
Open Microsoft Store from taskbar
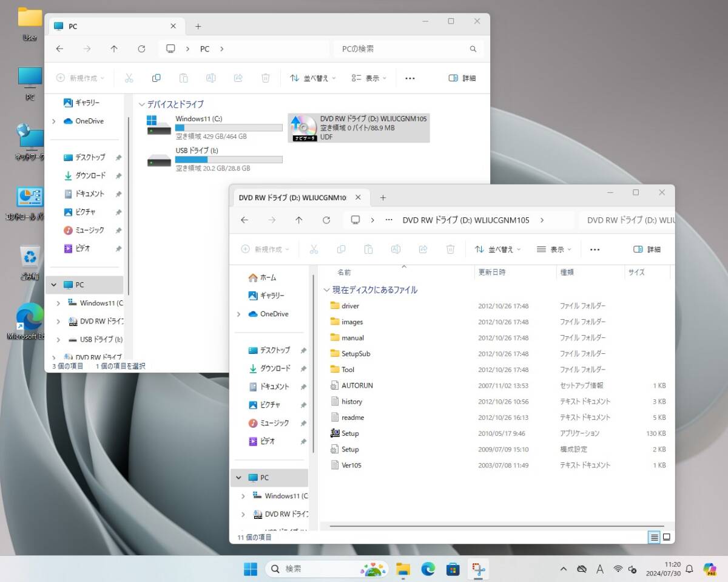coord(453,569)
